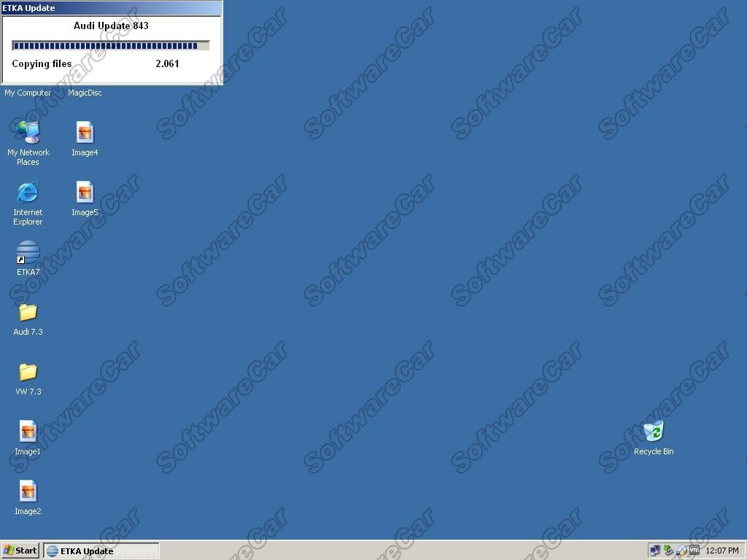Select the Internet Explorer desktop icon
This screenshot has width=747, height=560.
click(28, 203)
